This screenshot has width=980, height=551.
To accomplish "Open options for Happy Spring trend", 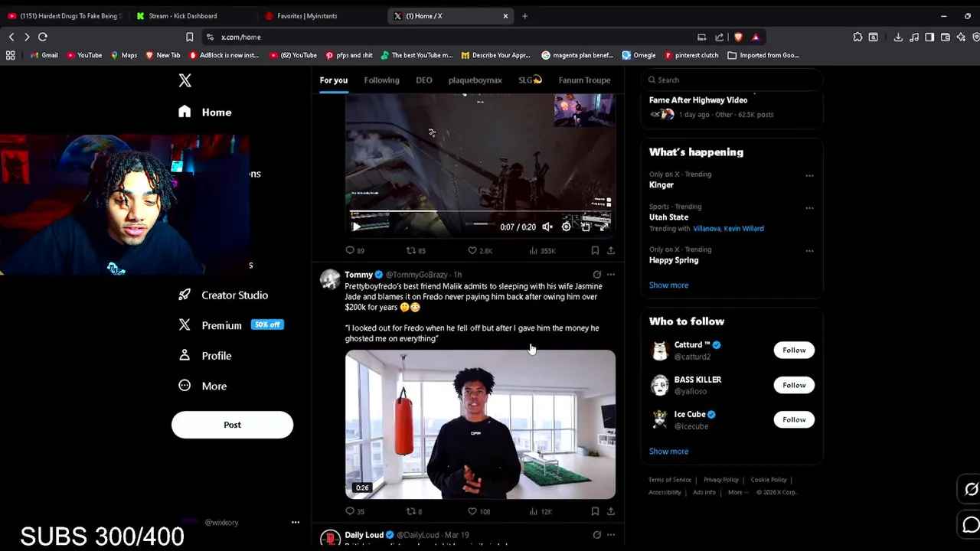I will [x=809, y=250].
